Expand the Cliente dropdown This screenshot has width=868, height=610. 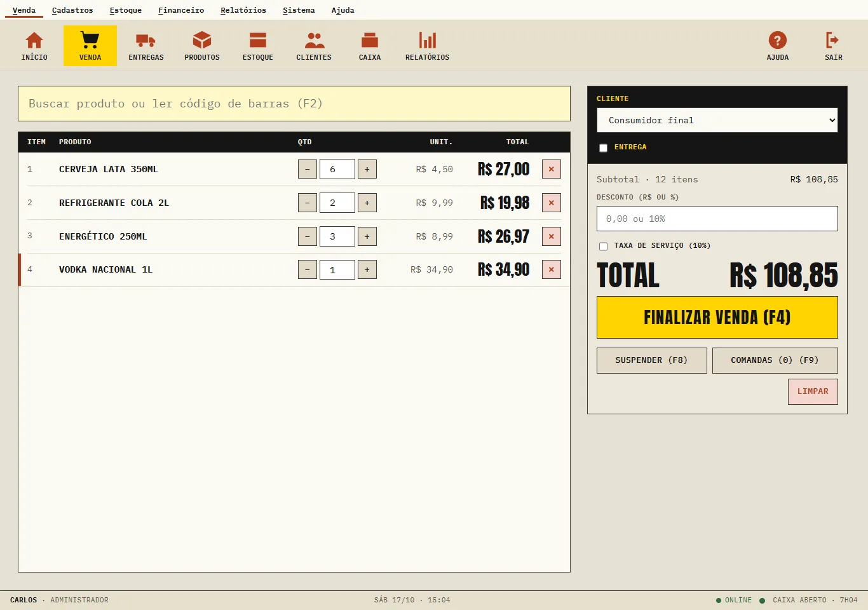[x=717, y=120]
